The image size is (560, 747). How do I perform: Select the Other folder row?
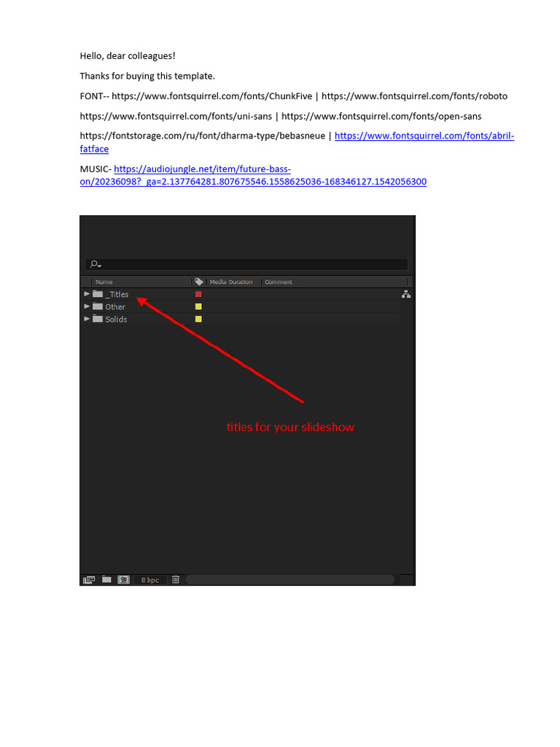[x=241, y=307]
